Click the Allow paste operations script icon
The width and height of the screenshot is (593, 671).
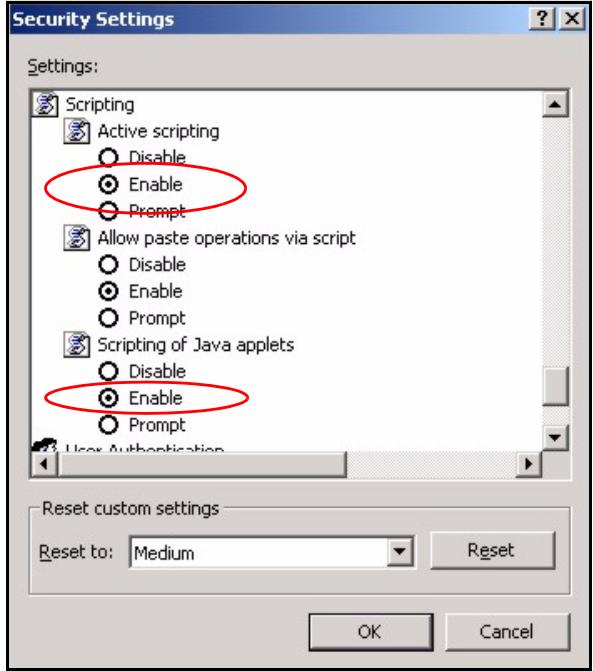77,238
